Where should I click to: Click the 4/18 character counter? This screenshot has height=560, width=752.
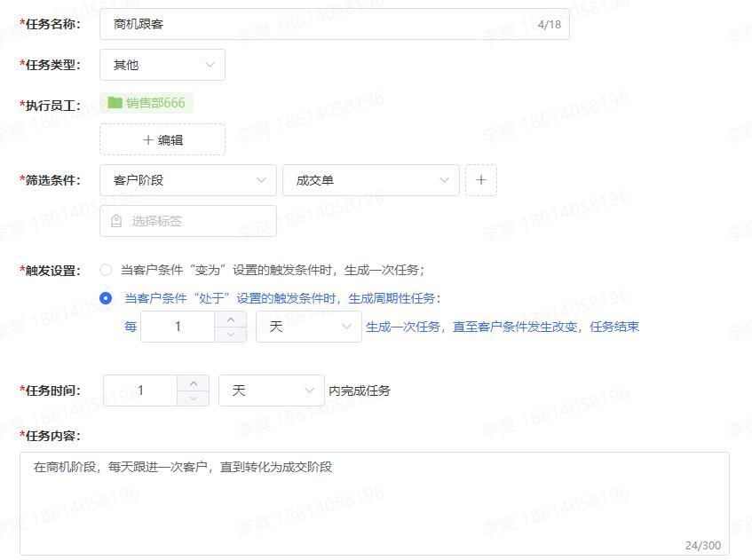(x=550, y=25)
